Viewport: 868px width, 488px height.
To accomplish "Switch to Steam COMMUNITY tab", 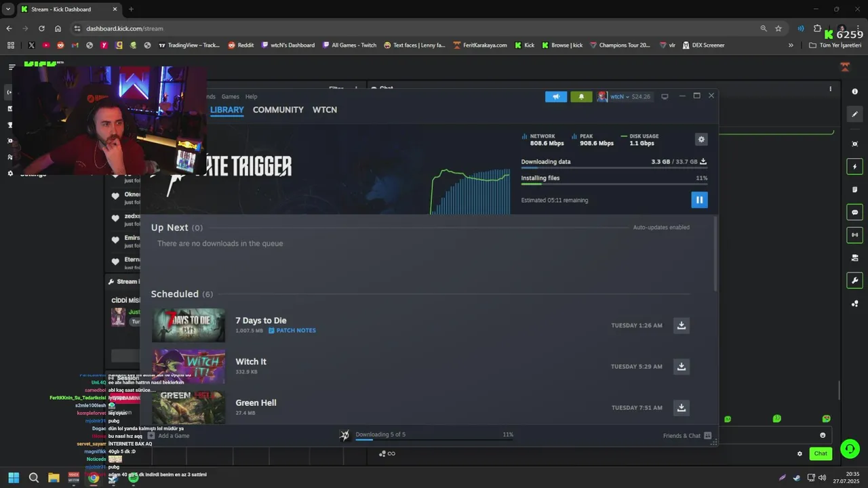I will pos(278,110).
